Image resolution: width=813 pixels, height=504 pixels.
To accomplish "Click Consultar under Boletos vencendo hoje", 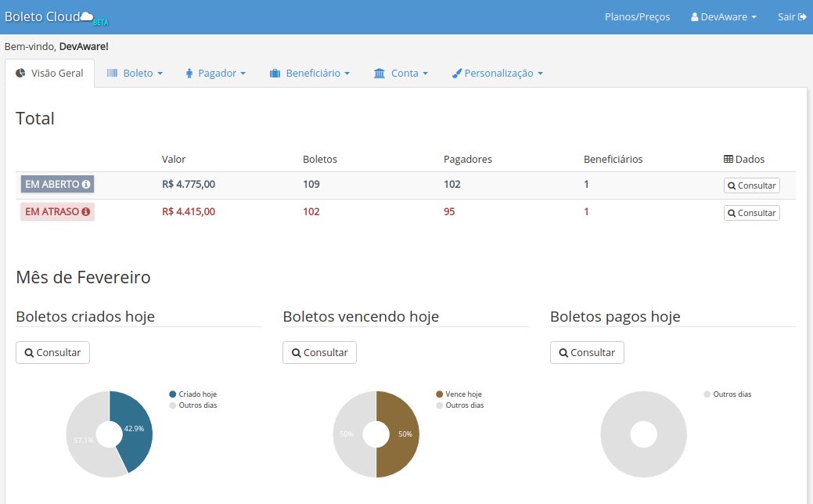I will pos(319,353).
